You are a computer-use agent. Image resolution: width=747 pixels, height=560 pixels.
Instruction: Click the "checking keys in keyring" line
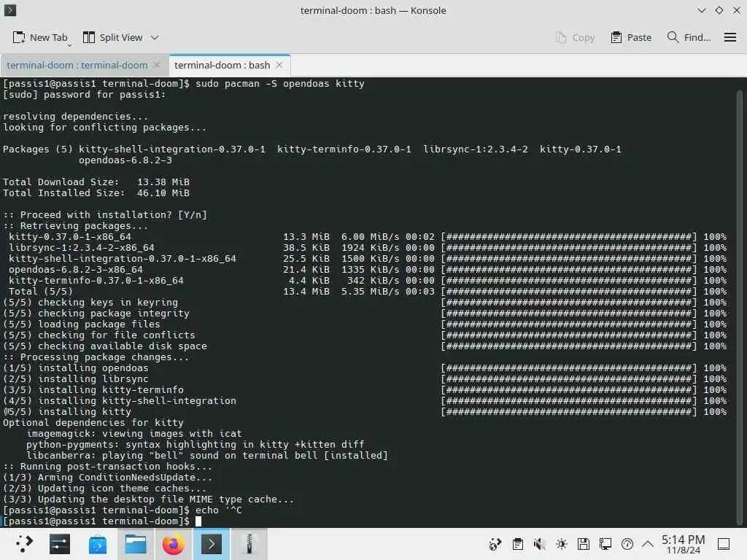coord(90,303)
